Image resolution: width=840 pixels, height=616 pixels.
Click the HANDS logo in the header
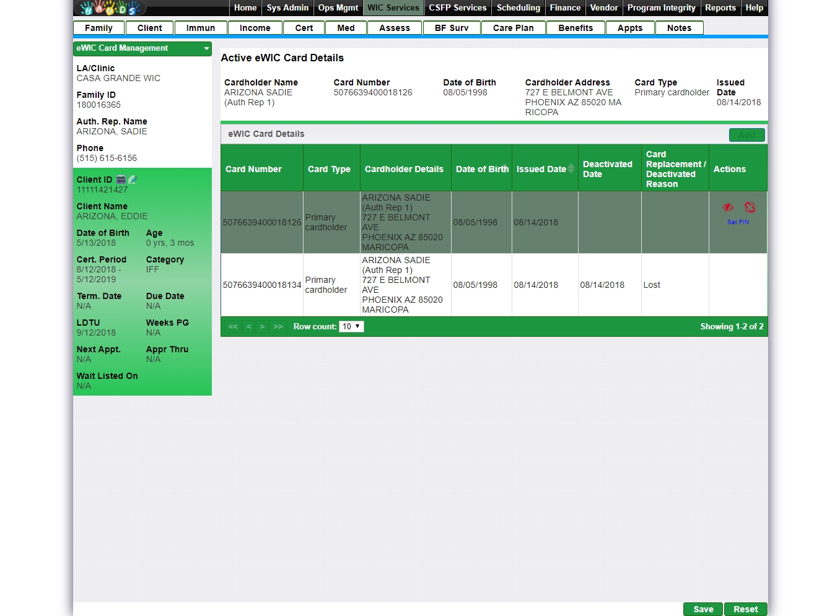[x=110, y=8]
